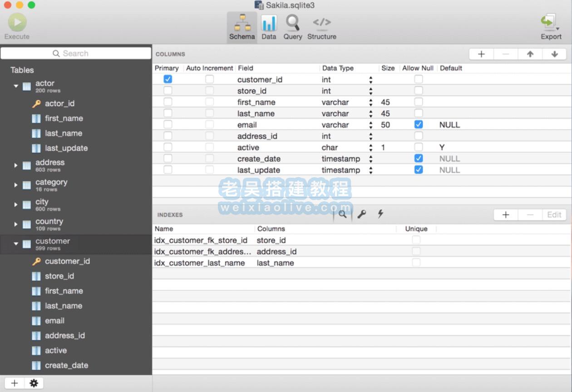This screenshot has width=572, height=392.
Task: Expand the city table in the sidebar
Action: [16, 204]
